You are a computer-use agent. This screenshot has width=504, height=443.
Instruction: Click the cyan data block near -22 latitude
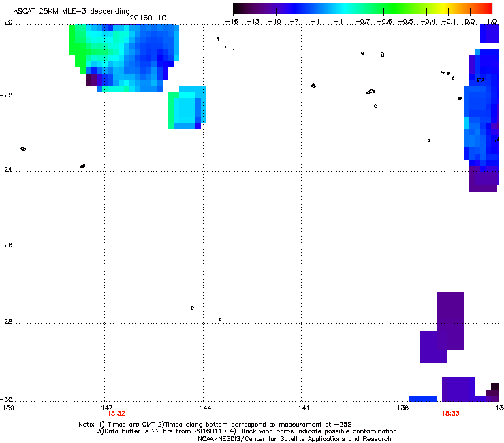pos(187,108)
